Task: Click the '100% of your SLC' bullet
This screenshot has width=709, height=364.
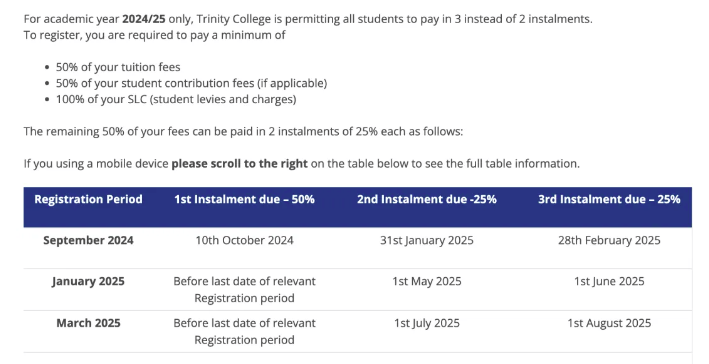Action: (x=176, y=99)
